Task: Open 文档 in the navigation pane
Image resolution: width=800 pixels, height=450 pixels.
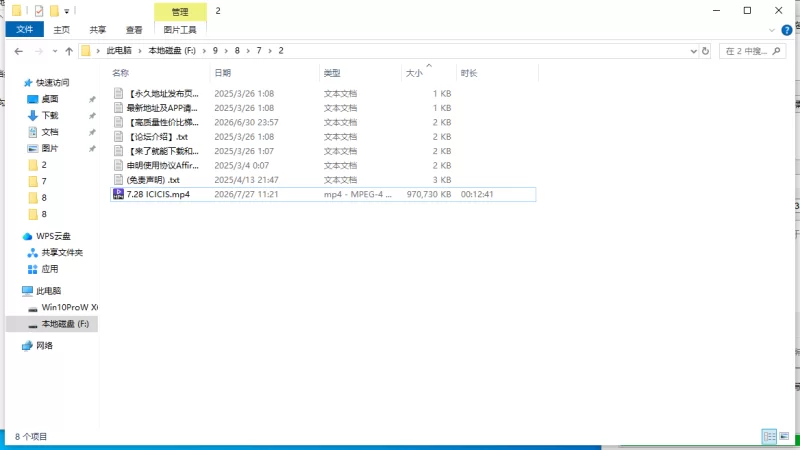Action: click(49, 132)
